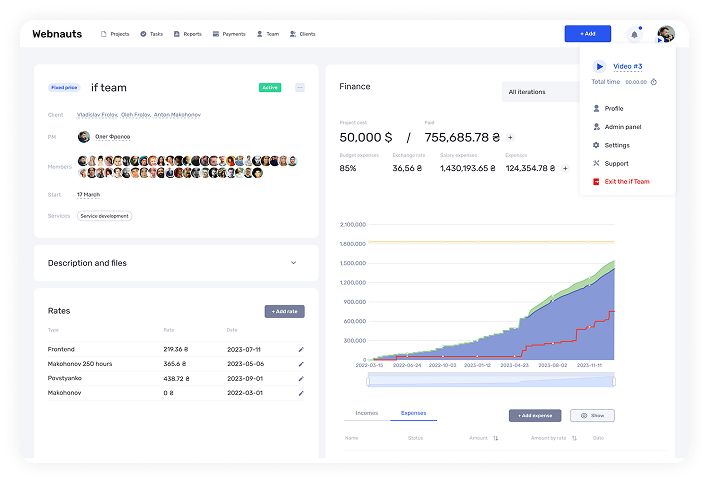
Task: Click the Service development tag
Action: click(104, 216)
